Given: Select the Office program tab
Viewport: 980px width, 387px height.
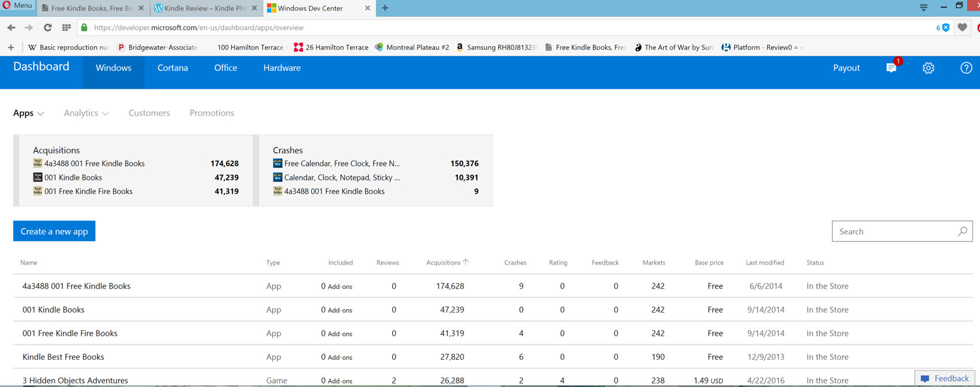Looking at the screenshot, I should 225,68.
